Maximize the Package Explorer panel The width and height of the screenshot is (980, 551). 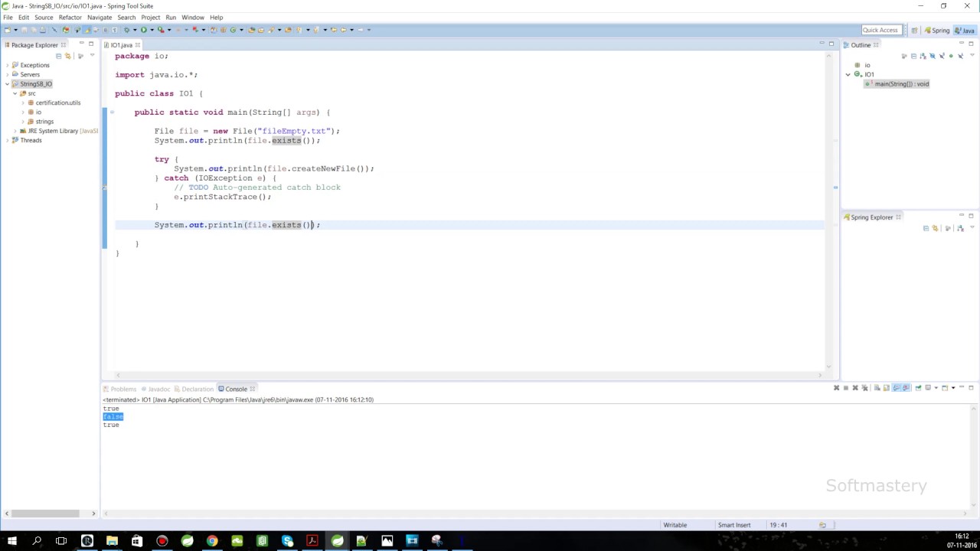91,44
